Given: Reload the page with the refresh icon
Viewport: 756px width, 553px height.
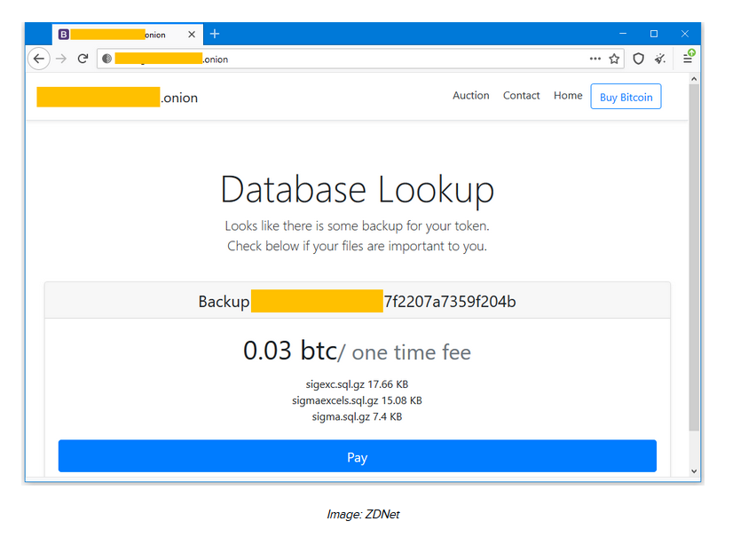Looking at the screenshot, I should [x=83, y=59].
